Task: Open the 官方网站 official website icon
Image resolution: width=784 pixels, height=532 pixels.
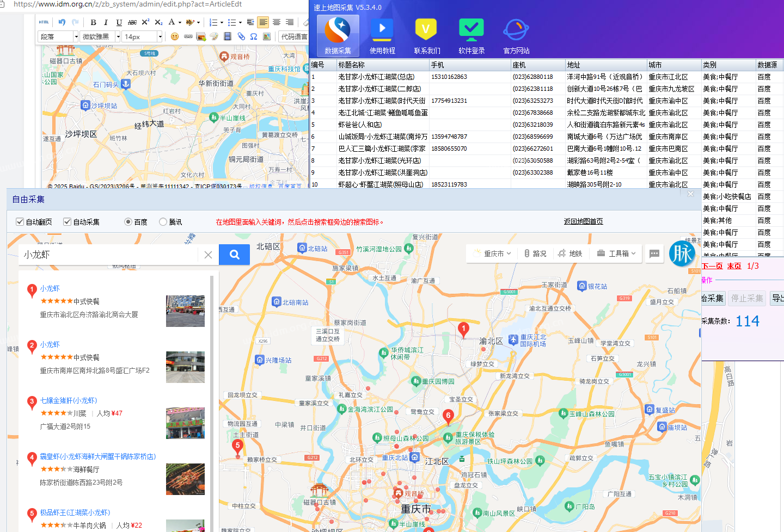Action: (x=516, y=35)
